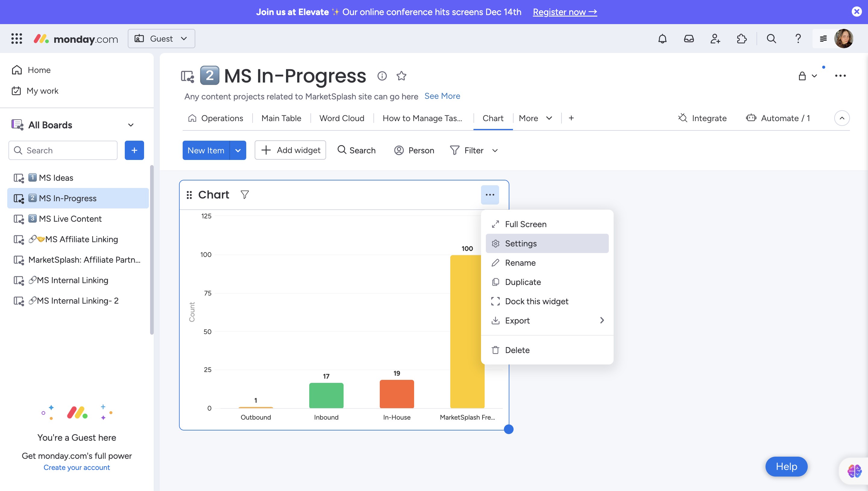Open the apps grid switcher icon

point(17,39)
